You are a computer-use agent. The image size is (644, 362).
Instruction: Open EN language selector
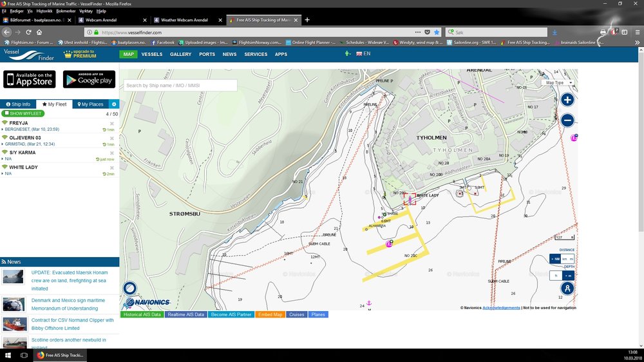coord(363,54)
